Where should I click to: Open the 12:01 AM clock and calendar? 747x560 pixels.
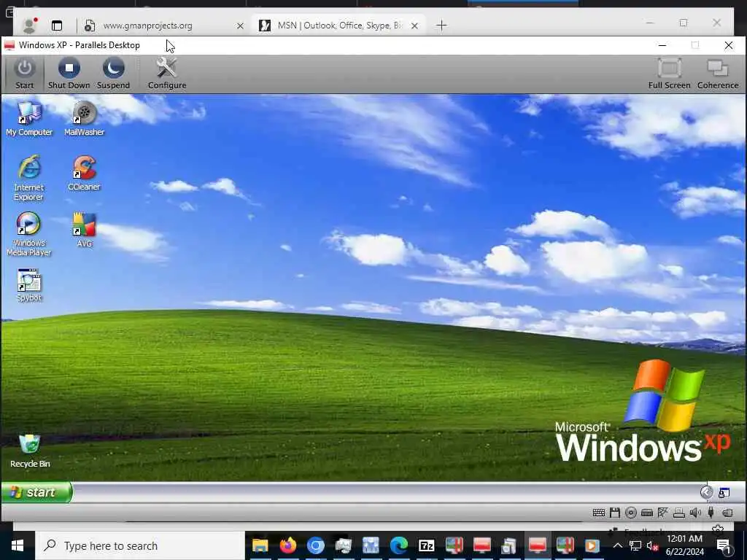coord(684,545)
